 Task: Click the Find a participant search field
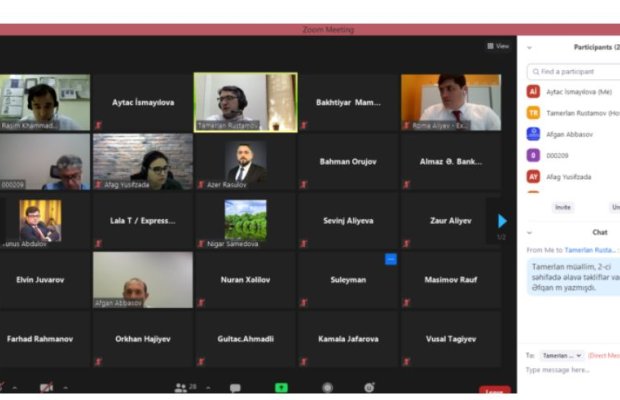point(573,72)
